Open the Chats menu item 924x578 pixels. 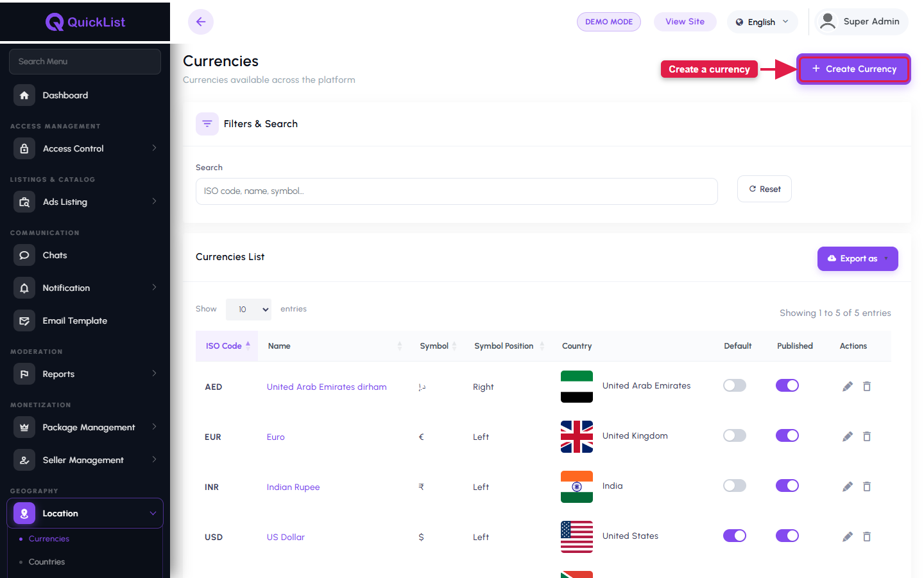(85, 255)
